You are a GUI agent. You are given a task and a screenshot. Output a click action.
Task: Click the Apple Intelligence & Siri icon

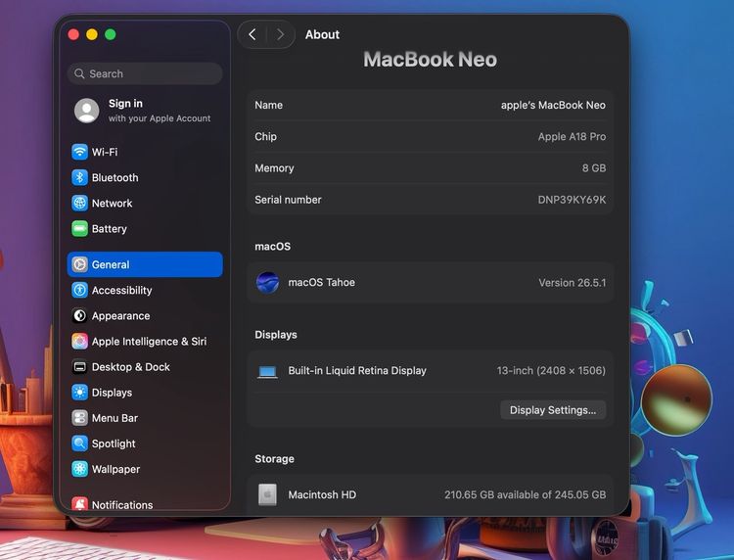point(79,342)
